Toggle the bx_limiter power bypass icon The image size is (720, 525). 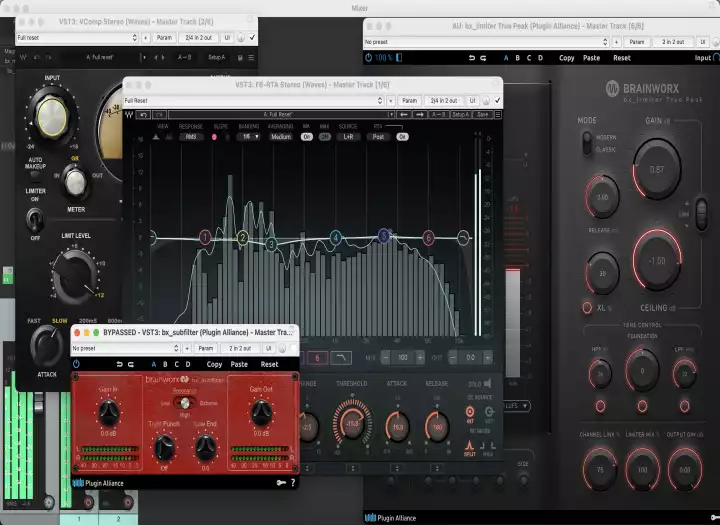click(x=369, y=58)
